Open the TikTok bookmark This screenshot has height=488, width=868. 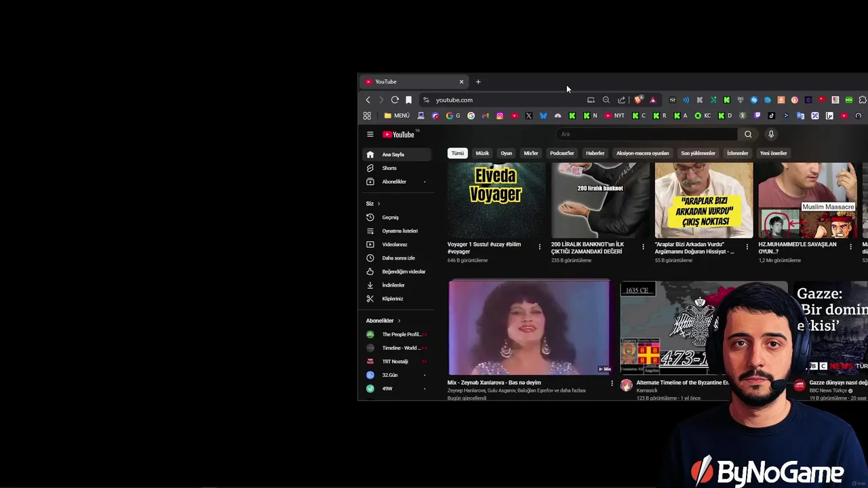point(772,115)
